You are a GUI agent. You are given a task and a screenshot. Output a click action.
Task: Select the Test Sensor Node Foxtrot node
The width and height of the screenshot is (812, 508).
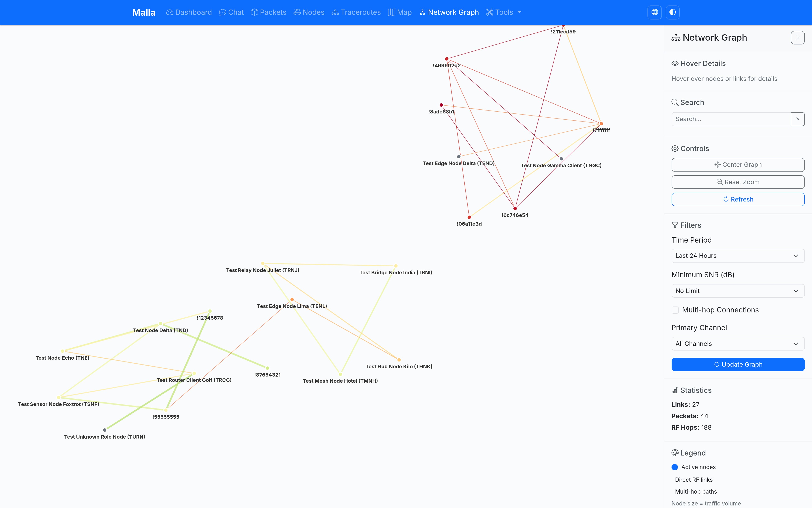coord(58,398)
